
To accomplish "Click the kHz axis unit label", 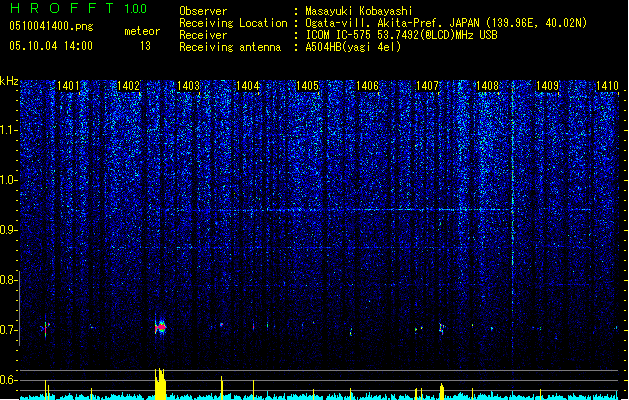I will (x=9, y=81).
